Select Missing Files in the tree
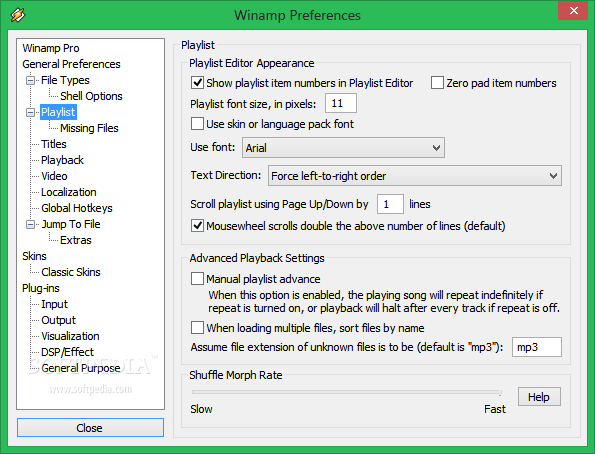This screenshot has height=454, width=595. tap(89, 128)
